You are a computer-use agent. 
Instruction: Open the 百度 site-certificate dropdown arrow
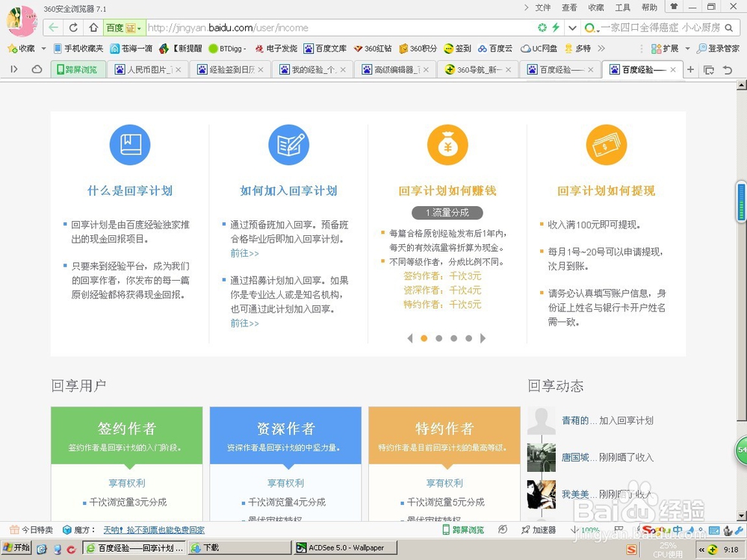coord(139,28)
